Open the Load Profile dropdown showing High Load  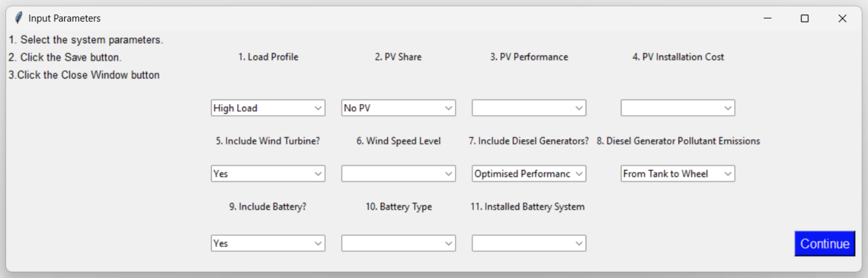[x=268, y=108]
